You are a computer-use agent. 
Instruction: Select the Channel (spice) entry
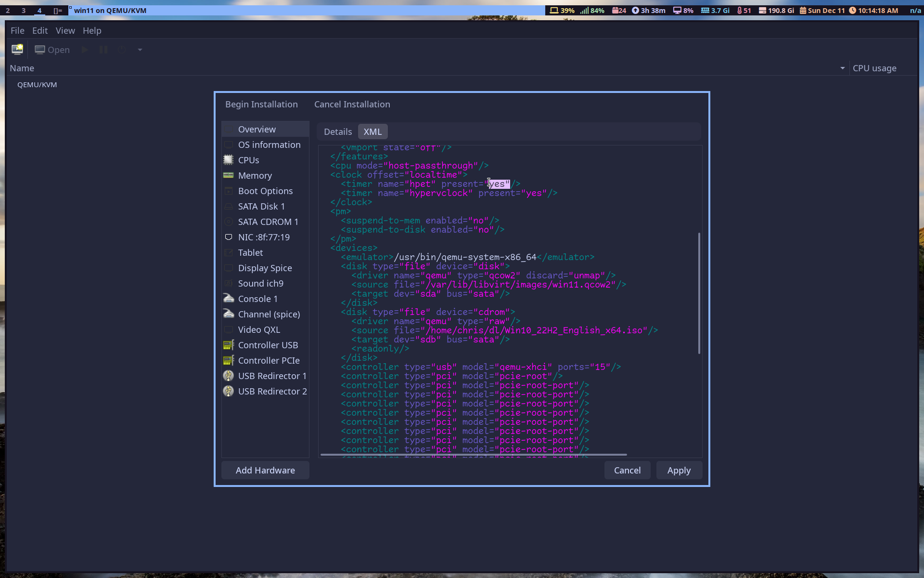(x=265, y=314)
